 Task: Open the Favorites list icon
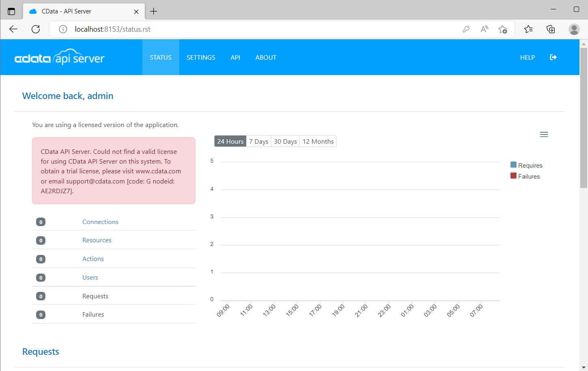(x=528, y=29)
